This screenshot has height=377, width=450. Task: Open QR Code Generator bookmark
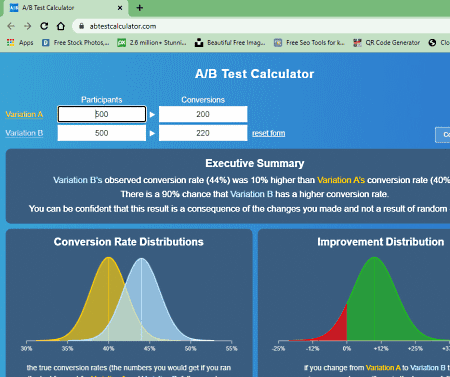point(387,43)
